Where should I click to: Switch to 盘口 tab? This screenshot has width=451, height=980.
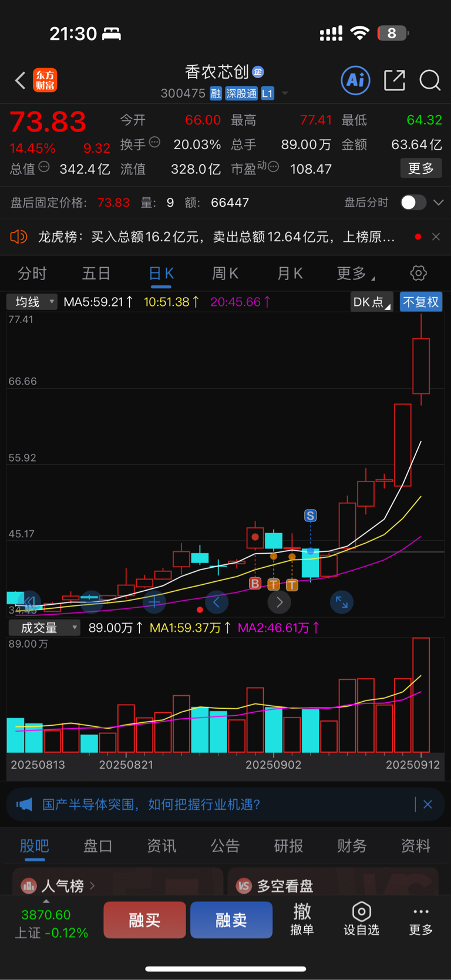click(x=98, y=846)
